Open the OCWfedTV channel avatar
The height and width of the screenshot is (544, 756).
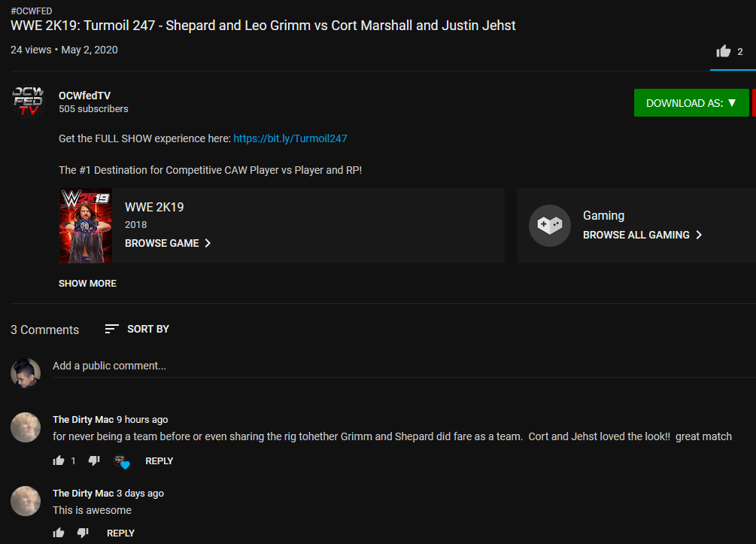click(x=28, y=102)
